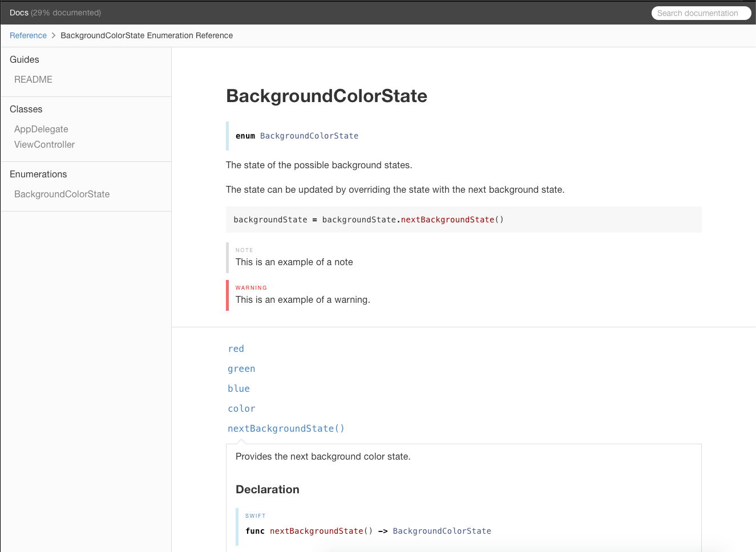Click nextBackgroundState in the example code block
756x552 pixels.
(x=447, y=220)
